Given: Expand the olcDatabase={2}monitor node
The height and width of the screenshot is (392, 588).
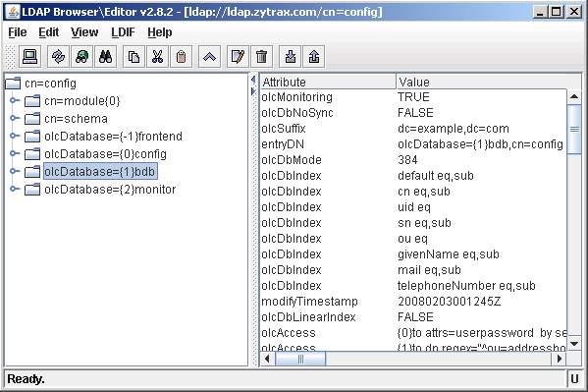Looking at the screenshot, I should 15,189.
